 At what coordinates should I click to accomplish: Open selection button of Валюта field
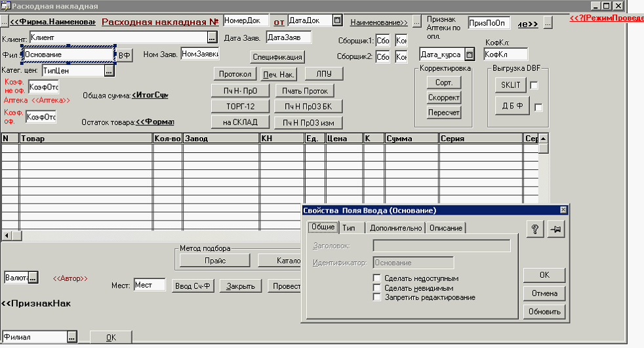pyautogui.click(x=33, y=278)
